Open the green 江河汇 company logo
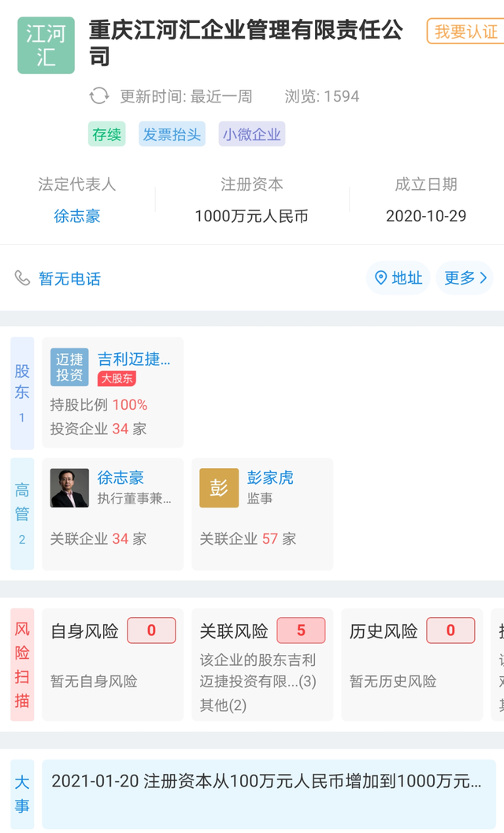Image resolution: width=504 pixels, height=833 pixels. [46, 46]
